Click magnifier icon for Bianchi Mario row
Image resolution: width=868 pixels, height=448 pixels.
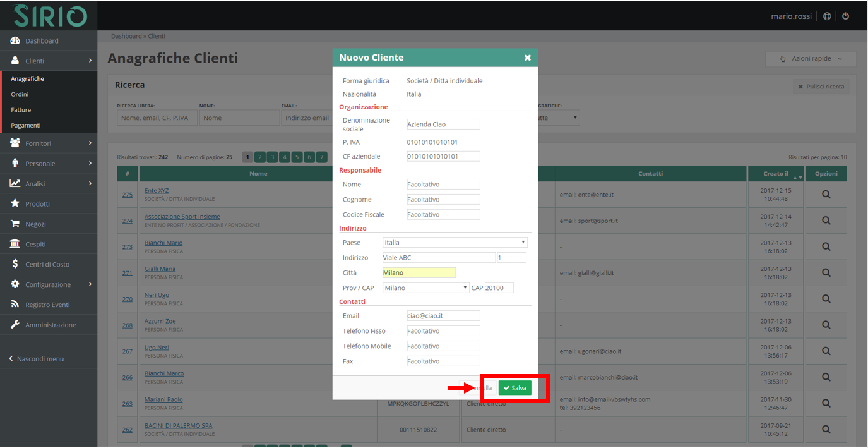(x=826, y=246)
